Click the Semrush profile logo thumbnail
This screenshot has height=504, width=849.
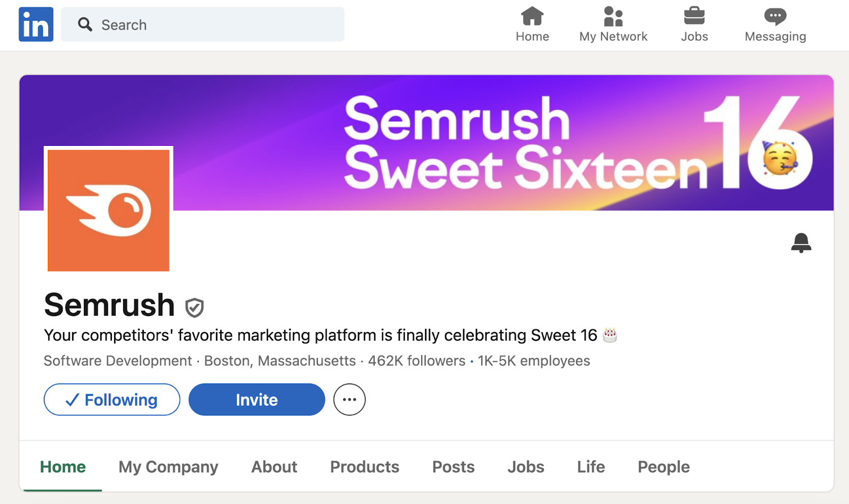108,211
